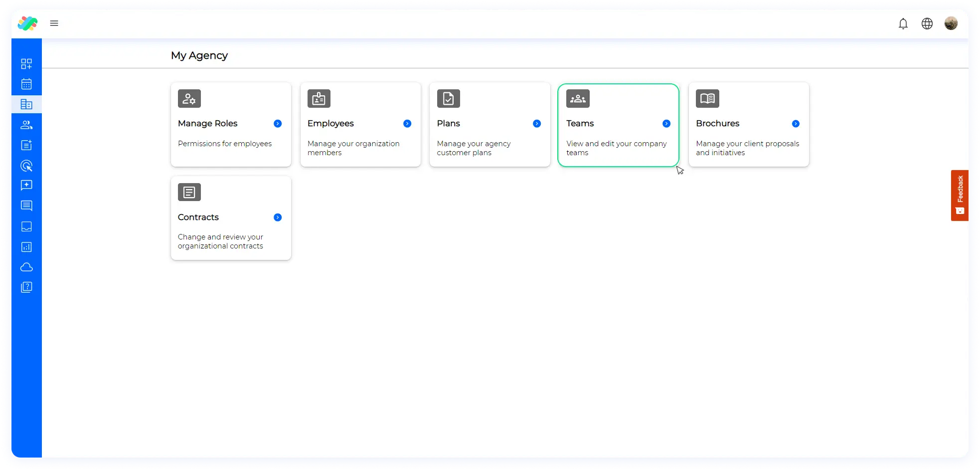Open the hamburger menu

(54, 23)
